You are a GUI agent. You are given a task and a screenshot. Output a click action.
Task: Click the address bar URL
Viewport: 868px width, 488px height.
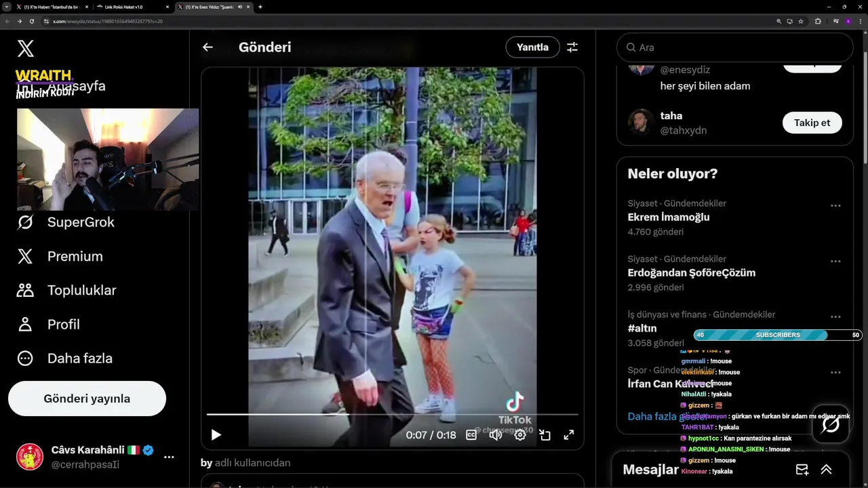(108, 21)
